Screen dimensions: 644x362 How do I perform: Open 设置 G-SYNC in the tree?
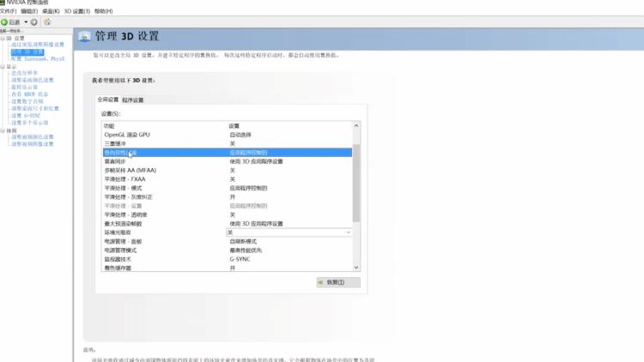pyautogui.click(x=26, y=116)
